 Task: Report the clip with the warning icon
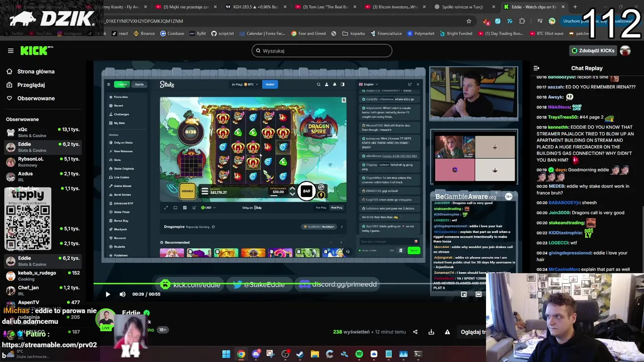tap(447, 332)
